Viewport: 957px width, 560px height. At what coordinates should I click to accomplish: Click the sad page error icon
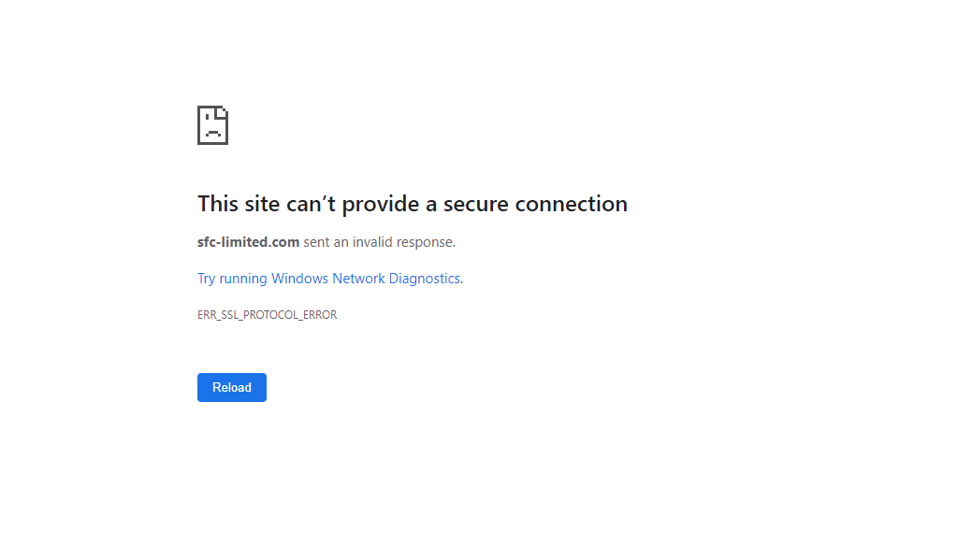tap(212, 125)
